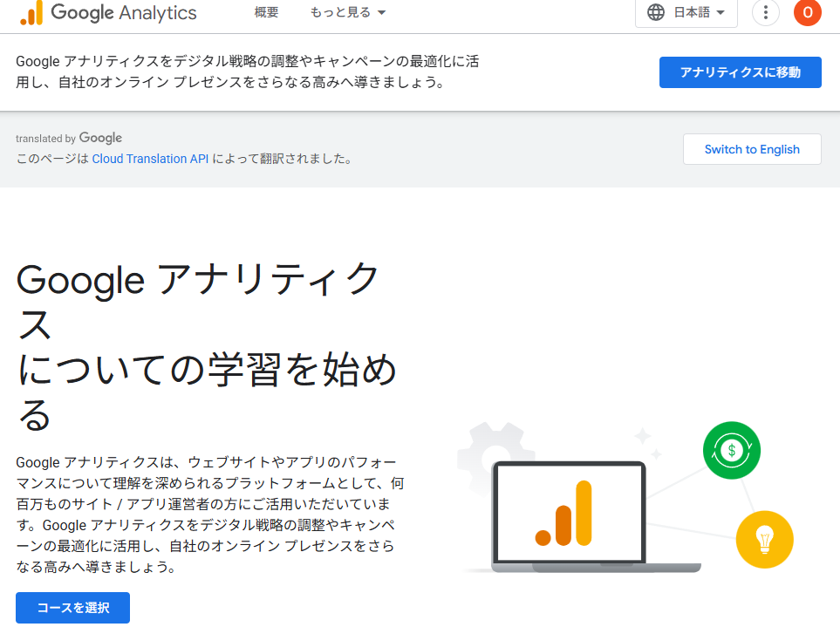Click the yellow lightbulb icon
840x627 pixels.
pos(764,539)
